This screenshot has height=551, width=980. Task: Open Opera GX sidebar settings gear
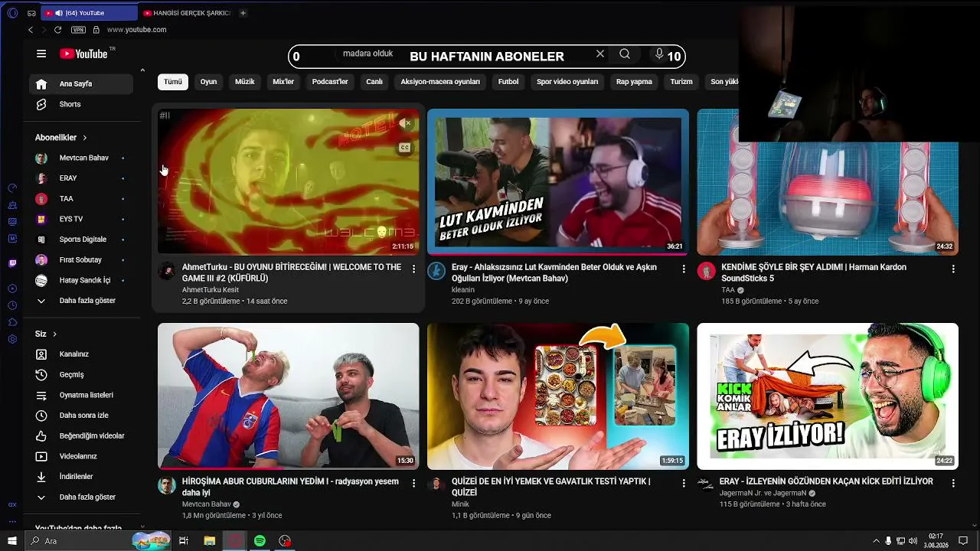(12, 339)
